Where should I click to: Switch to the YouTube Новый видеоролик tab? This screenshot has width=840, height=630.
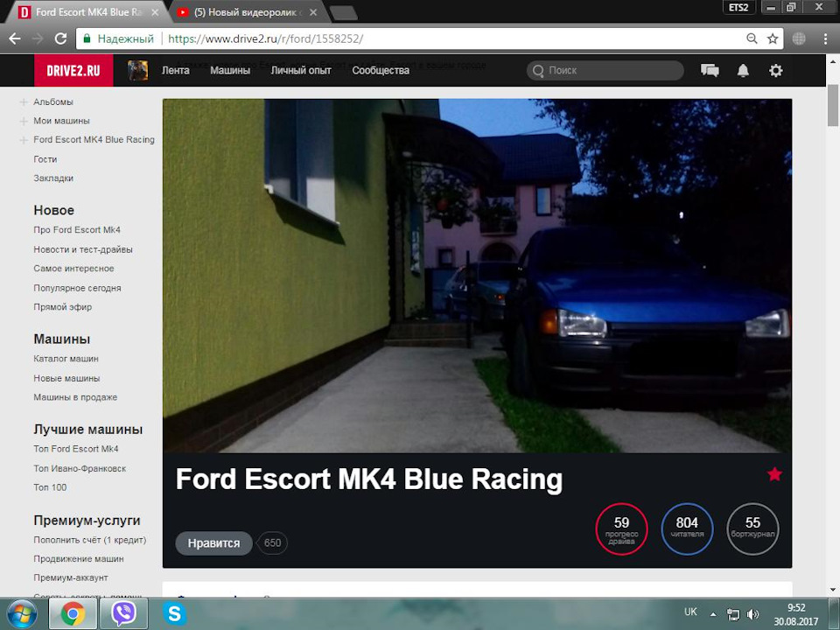(248, 12)
